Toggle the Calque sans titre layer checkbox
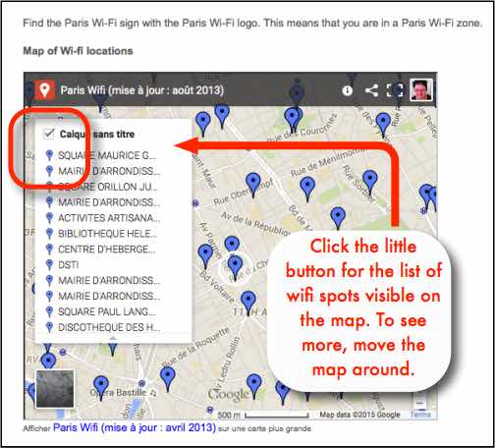Screen dimensions: 495x448 point(49,134)
